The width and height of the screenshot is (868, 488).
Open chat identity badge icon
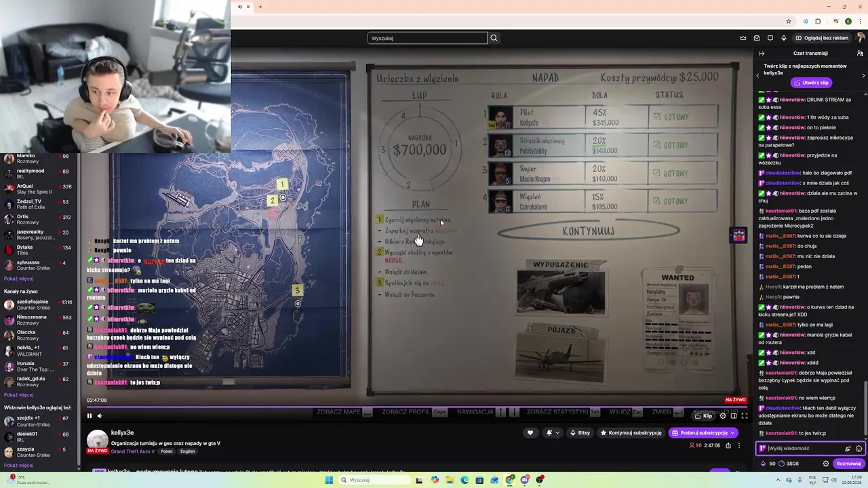[x=762, y=448]
